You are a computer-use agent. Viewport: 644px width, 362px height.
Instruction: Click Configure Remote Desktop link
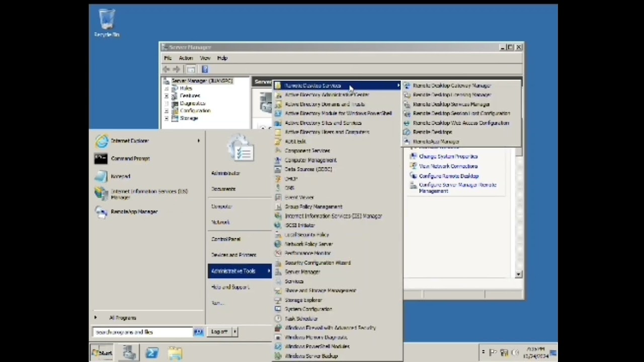(448, 176)
